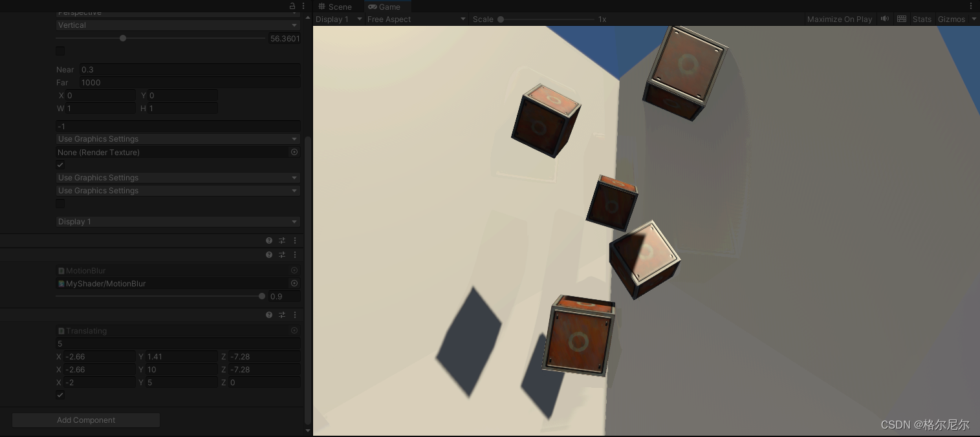980x437 pixels.
Task: Enable Maximize On Play
Action: [839, 19]
